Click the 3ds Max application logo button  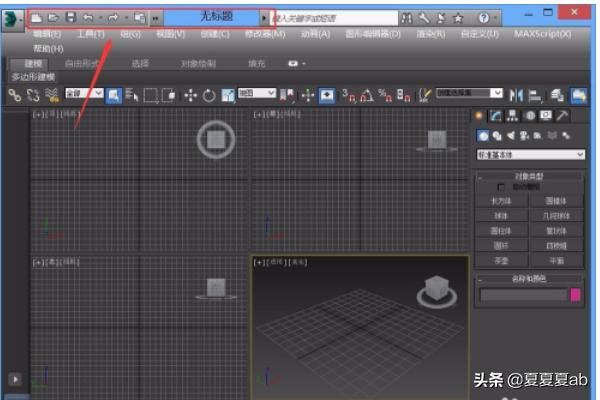pos(12,20)
